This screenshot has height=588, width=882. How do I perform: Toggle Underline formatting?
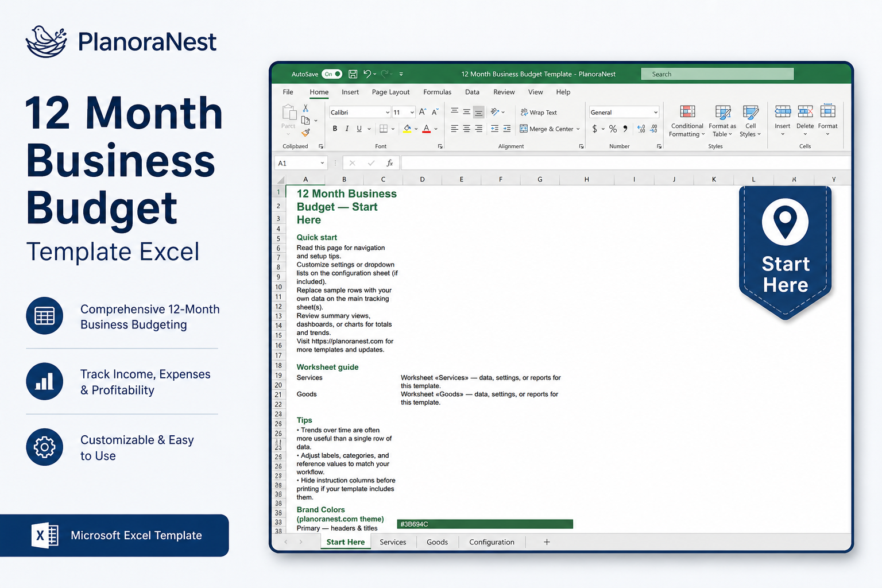(359, 129)
